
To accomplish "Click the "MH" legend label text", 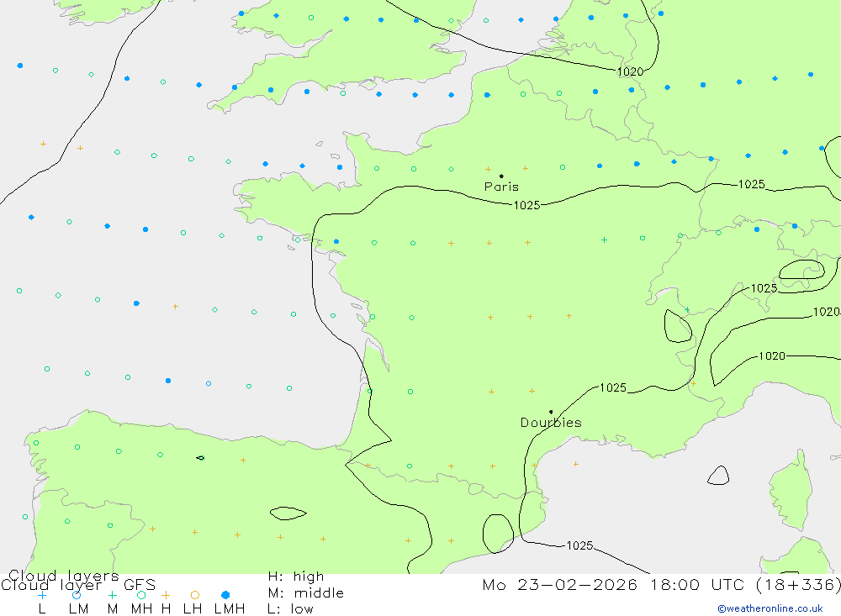I will 141,609.
